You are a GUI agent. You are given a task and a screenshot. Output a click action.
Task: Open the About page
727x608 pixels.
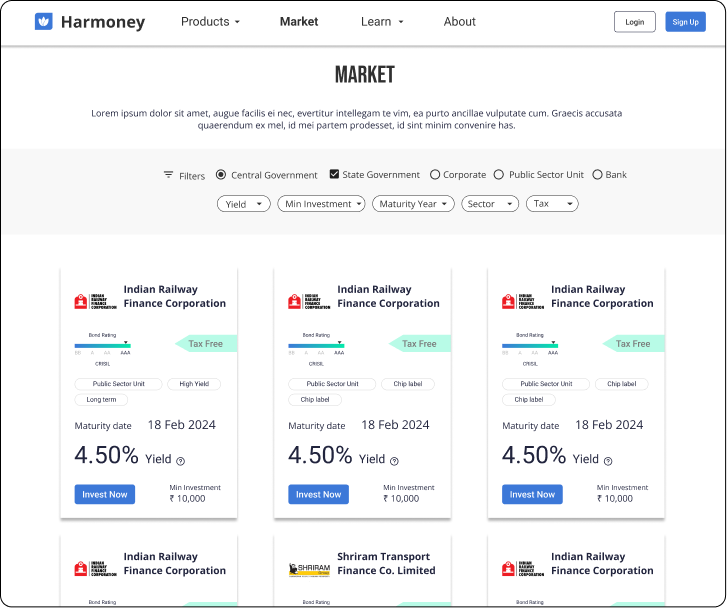tap(459, 22)
